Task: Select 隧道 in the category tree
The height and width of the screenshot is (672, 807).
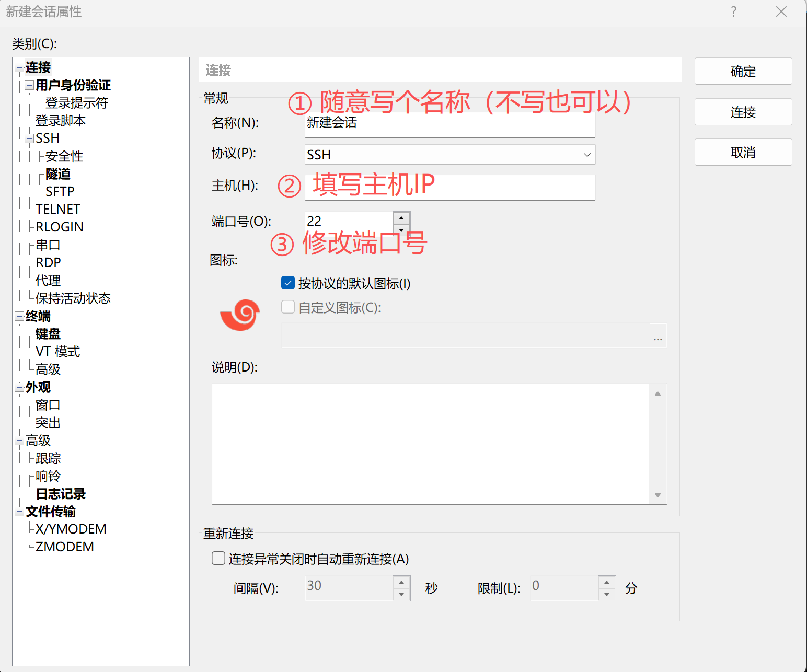Action: point(58,173)
